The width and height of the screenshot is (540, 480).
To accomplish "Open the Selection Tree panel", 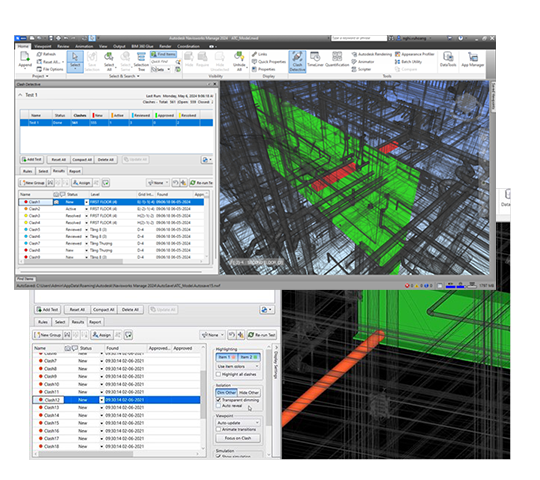I will pos(141,61).
